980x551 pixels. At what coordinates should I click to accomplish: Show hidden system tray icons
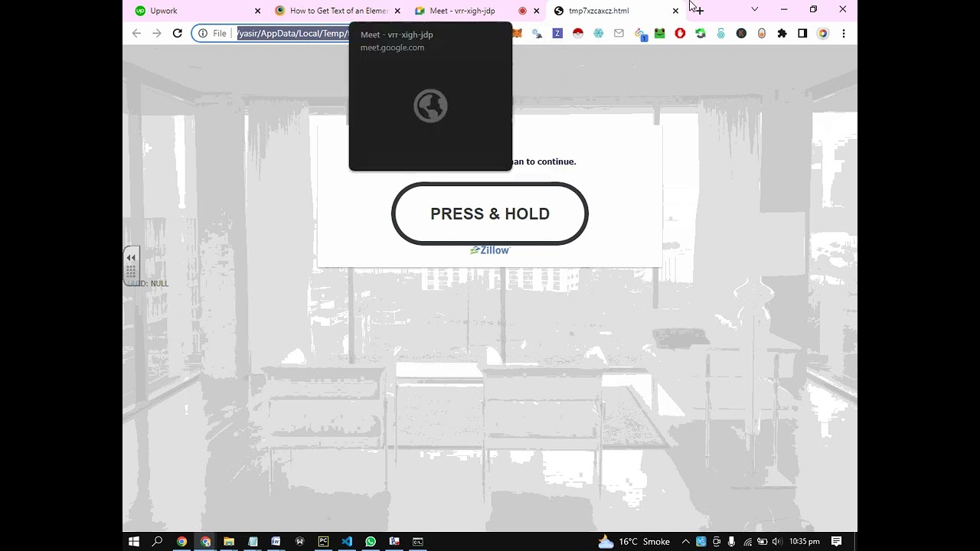pos(685,542)
